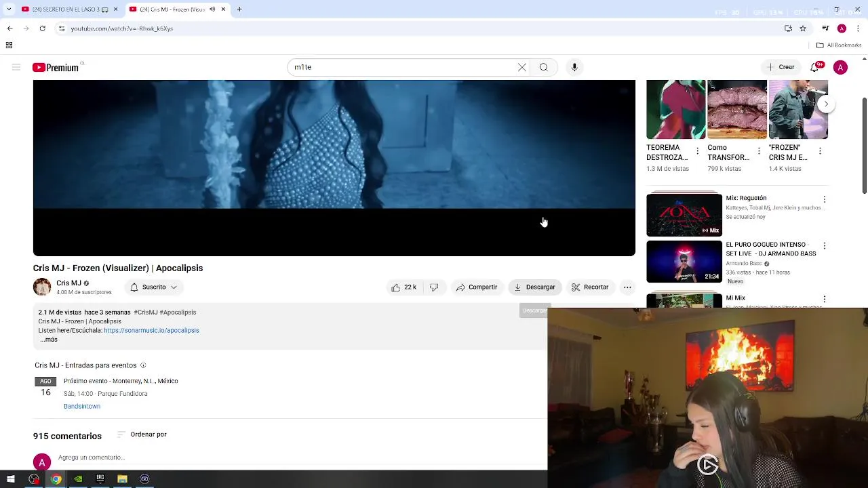Open EL PURO GOGUEO INTENSO thumbnail
The height and width of the screenshot is (488, 868).
[x=684, y=261]
